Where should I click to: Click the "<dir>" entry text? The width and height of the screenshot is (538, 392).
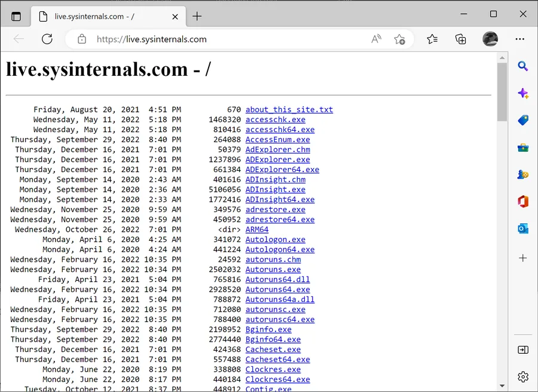229,229
